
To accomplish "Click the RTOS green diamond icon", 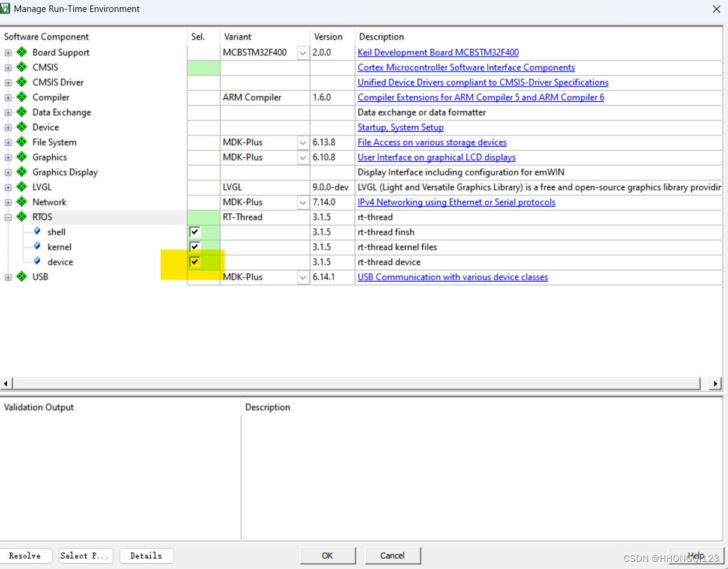I will (22, 217).
